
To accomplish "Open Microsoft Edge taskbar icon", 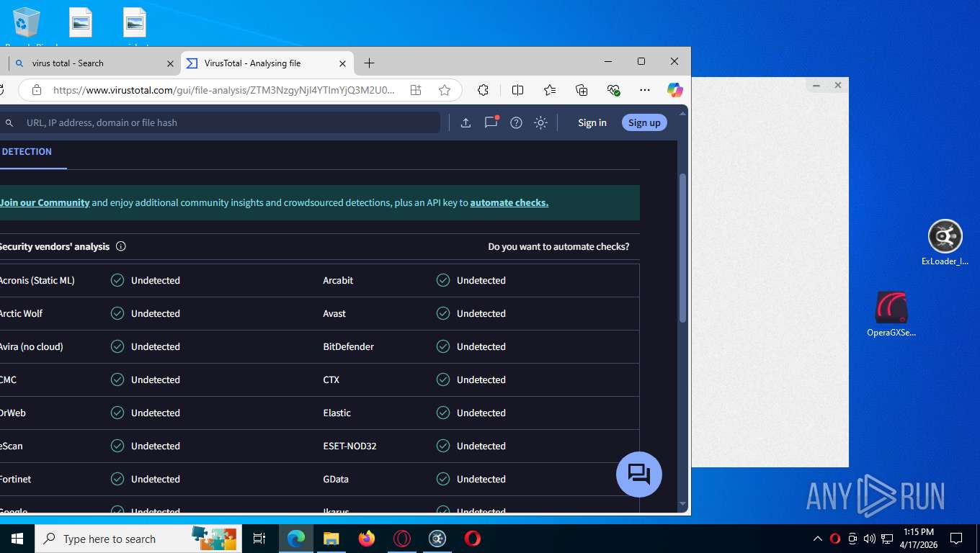I will point(295,539).
